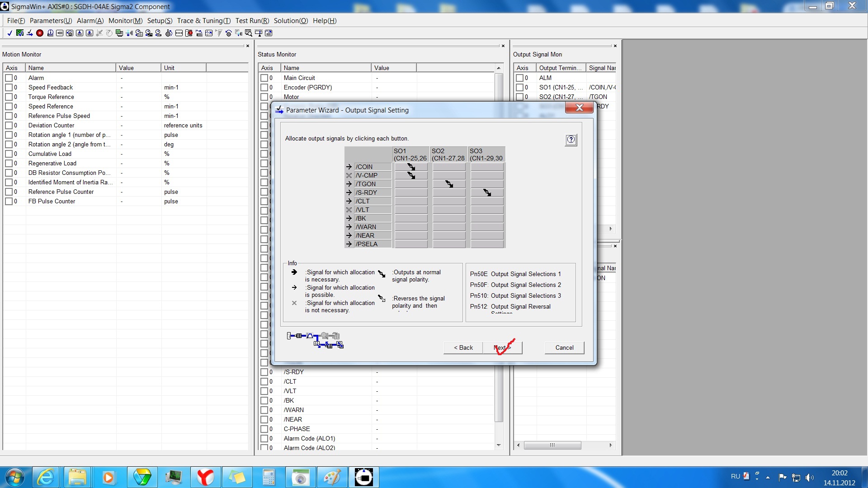Click the magnifier search toolbar icon
868x488 pixels.
point(248,33)
